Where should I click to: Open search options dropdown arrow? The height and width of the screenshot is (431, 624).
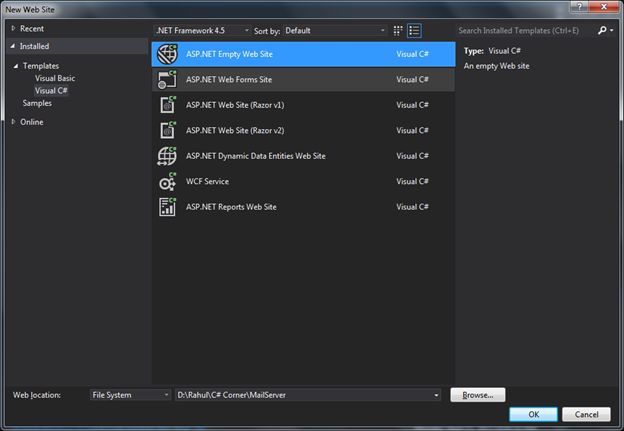coord(612,30)
